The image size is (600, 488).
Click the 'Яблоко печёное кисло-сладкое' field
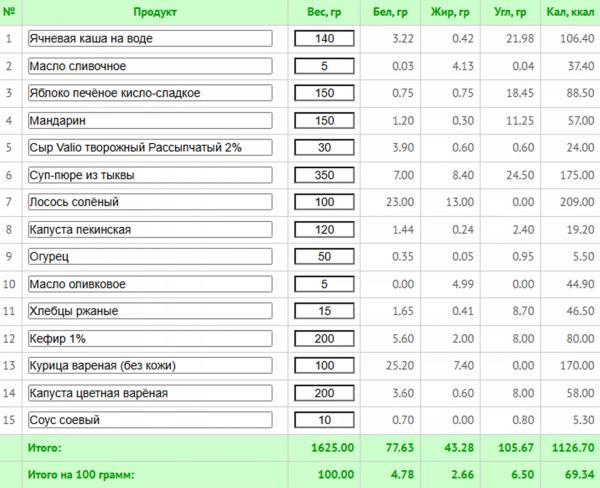(150, 93)
